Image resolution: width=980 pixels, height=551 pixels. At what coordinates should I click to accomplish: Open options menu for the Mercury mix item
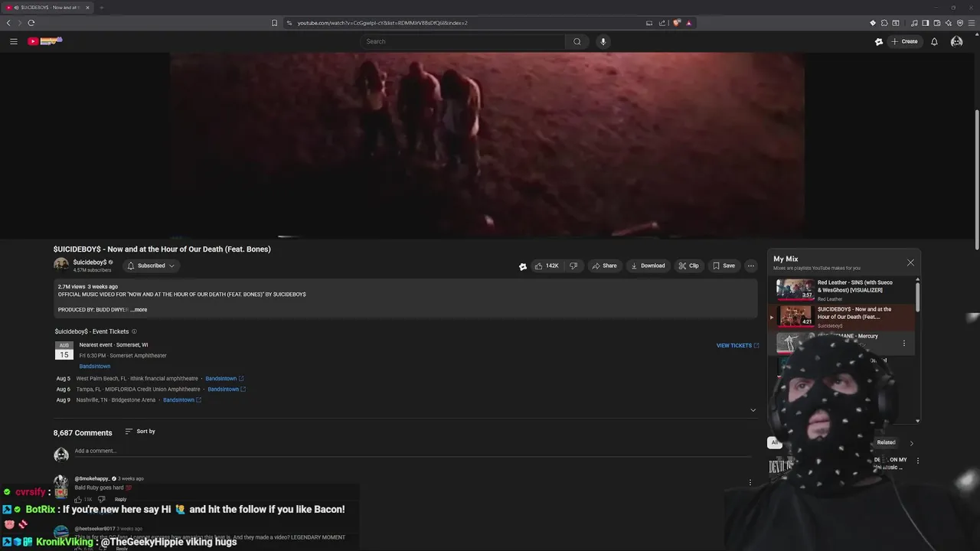904,344
